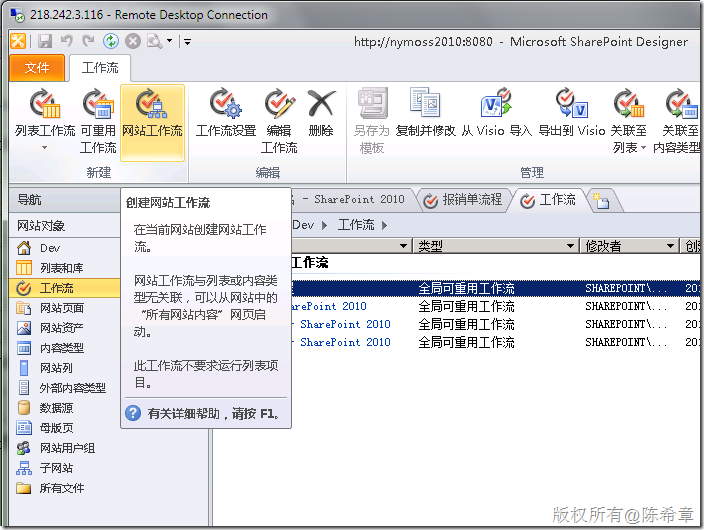Click the Undo arrow icon

(x=67, y=41)
